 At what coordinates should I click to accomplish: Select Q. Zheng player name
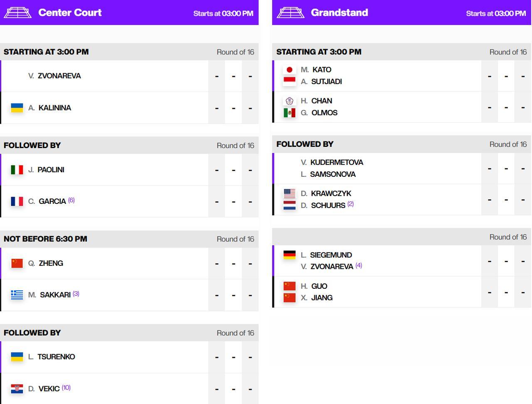46,263
